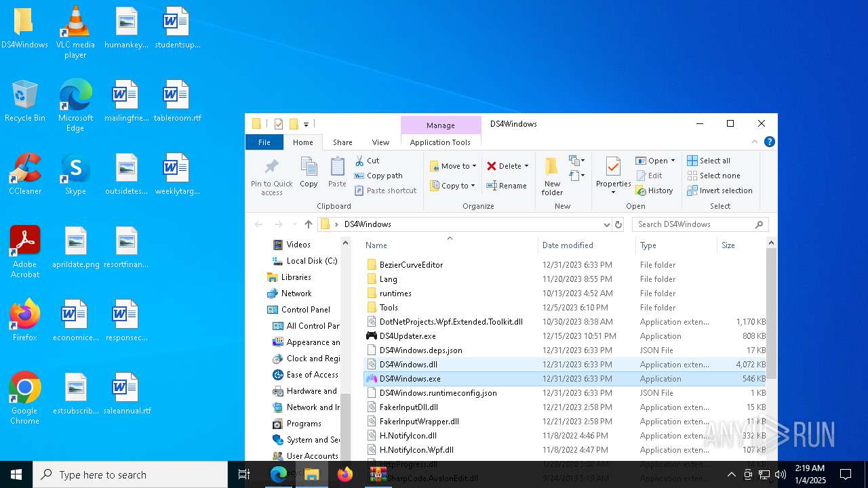868x488 pixels.
Task: Switch to the Home ribbon tab
Action: click(302, 142)
